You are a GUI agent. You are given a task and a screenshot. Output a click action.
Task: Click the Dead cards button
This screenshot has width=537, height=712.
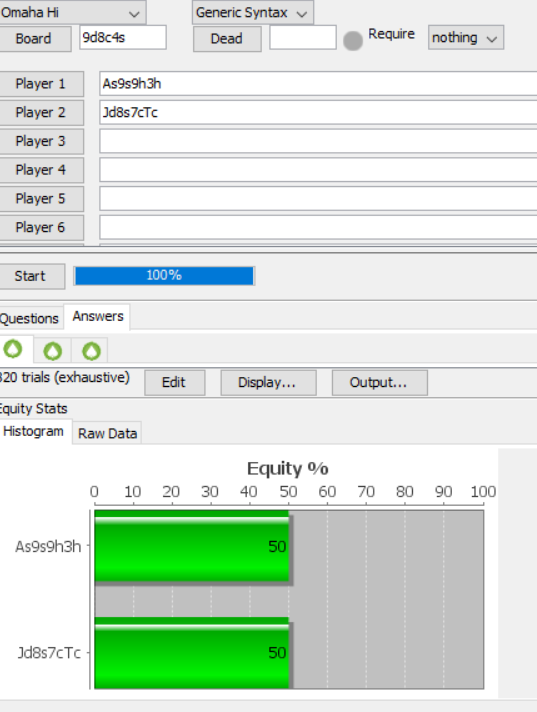coord(227,39)
